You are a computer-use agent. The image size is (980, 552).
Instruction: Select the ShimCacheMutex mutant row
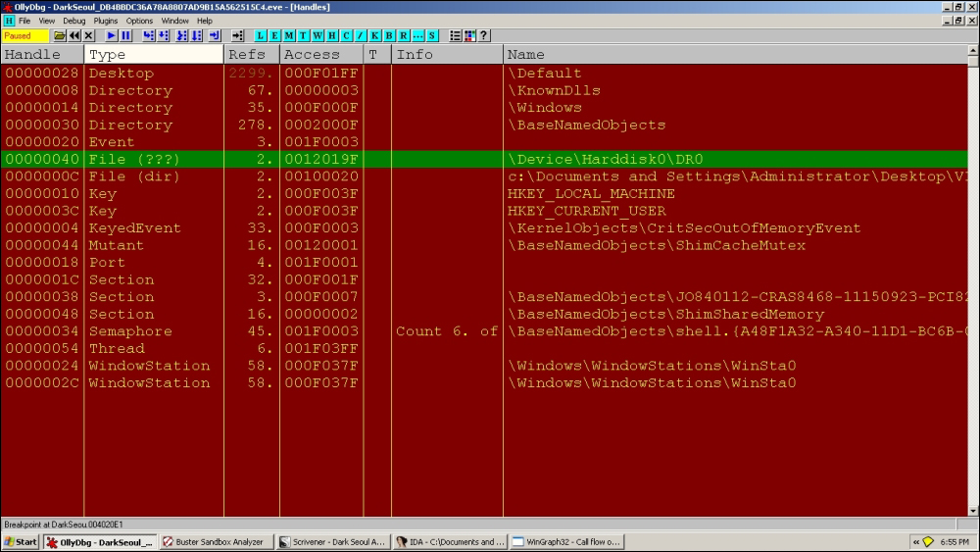pyautogui.click(x=484, y=245)
